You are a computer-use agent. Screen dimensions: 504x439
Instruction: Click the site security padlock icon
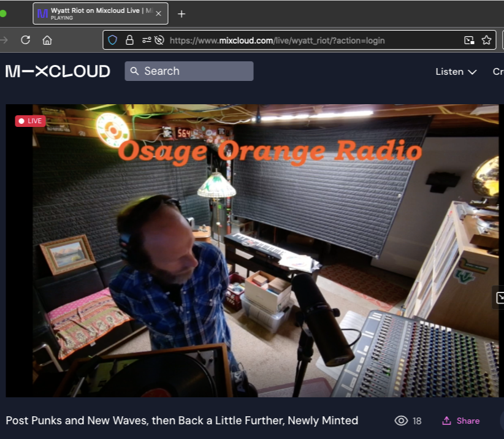point(129,40)
